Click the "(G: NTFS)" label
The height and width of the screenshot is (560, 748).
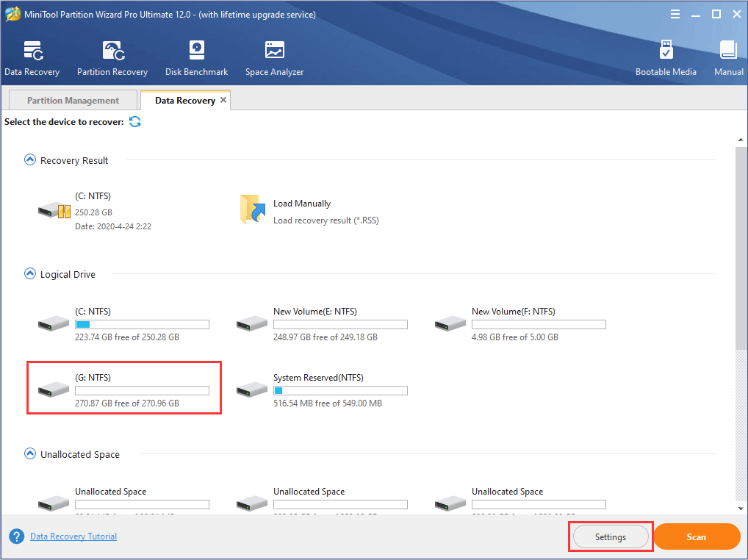93,378
